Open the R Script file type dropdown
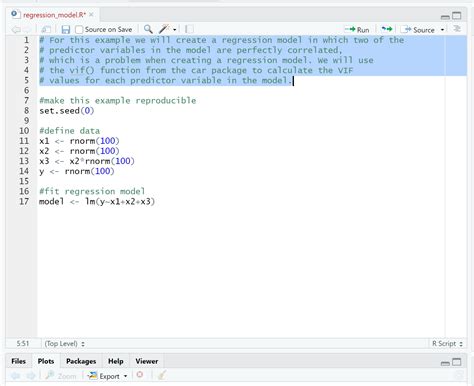 (x=447, y=343)
